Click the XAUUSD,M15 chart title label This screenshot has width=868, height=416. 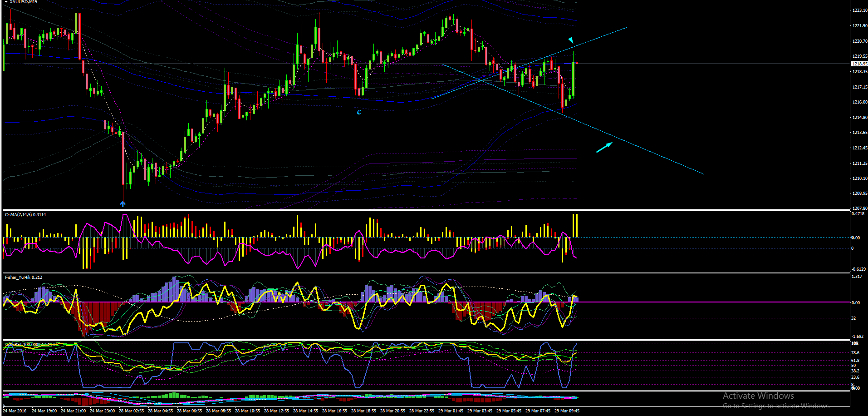(x=24, y=2)
